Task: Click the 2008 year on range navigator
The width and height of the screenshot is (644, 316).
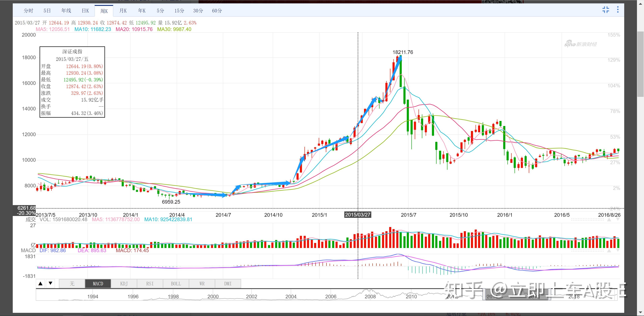Action: (x=370, y=297)
